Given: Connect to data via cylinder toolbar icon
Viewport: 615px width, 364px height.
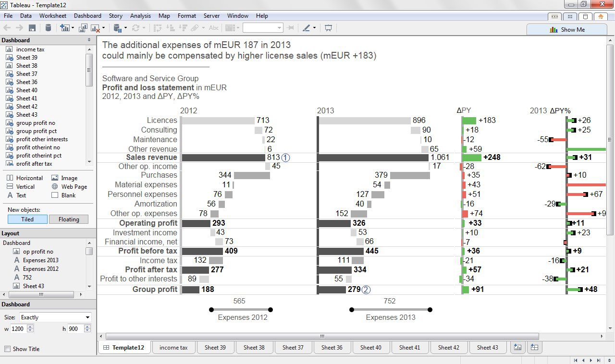Looking at the screenshot, I should tap(48, 28).
